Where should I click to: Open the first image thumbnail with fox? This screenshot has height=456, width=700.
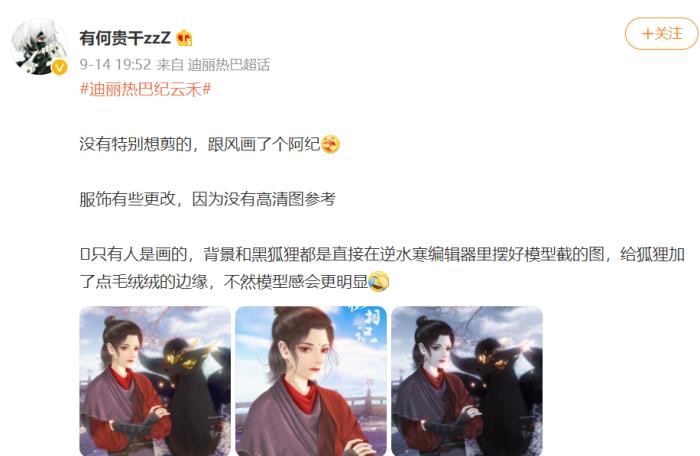click(155, 381)
